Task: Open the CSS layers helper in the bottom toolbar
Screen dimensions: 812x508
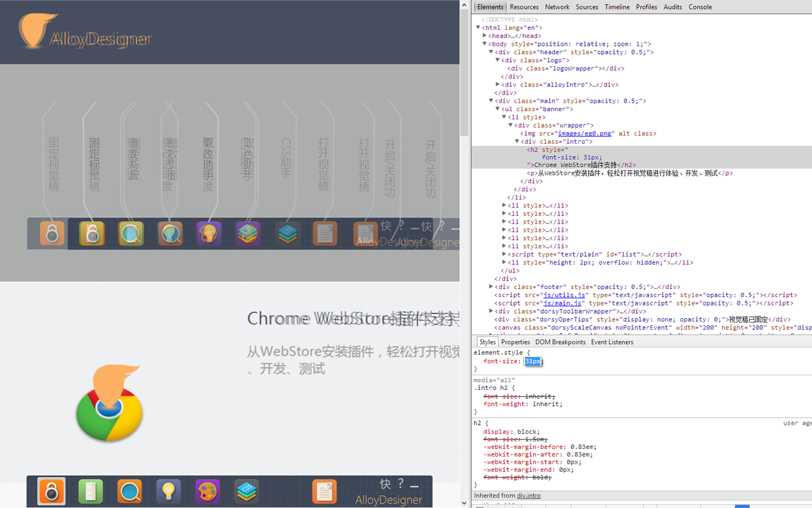Action: 246,491
